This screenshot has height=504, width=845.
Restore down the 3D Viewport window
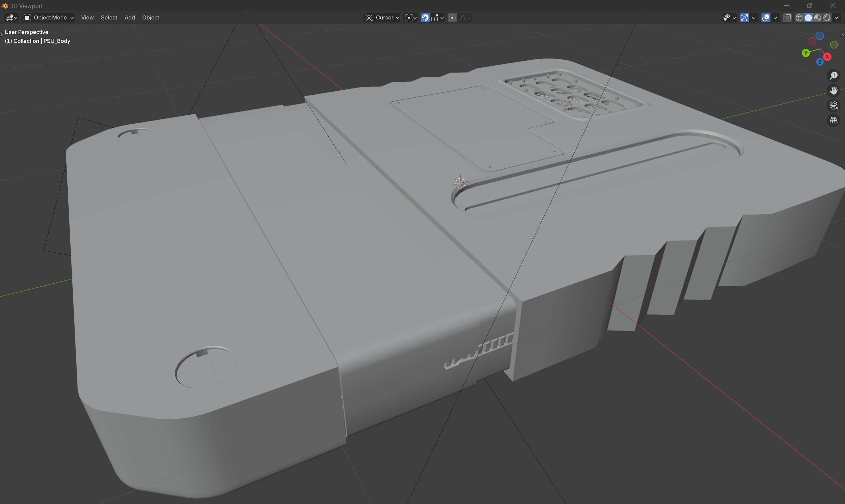(x=809, y=6)
